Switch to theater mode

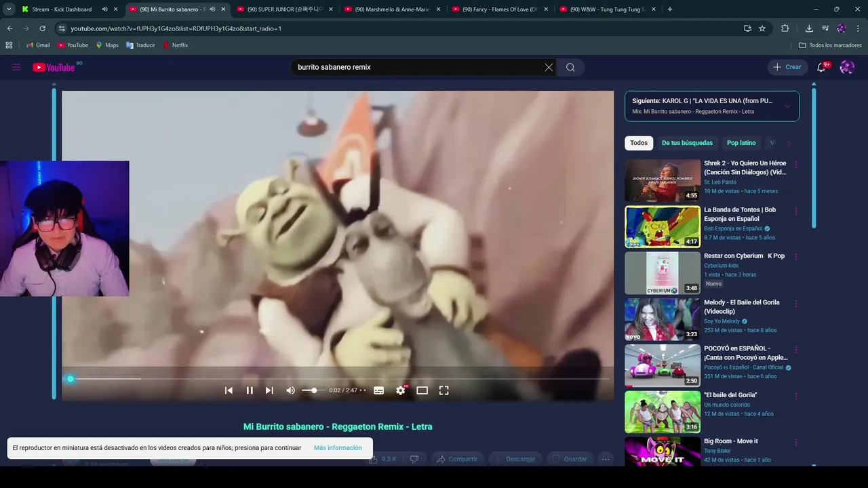click(422, 390)
